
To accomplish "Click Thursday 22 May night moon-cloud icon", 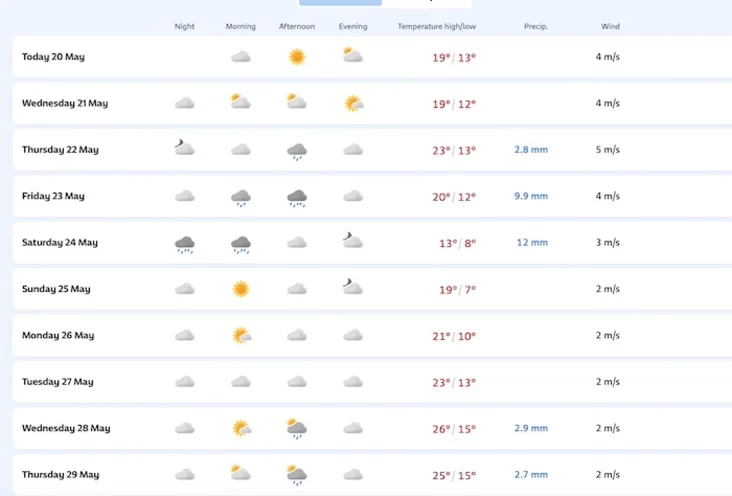I will pos(184,147).
